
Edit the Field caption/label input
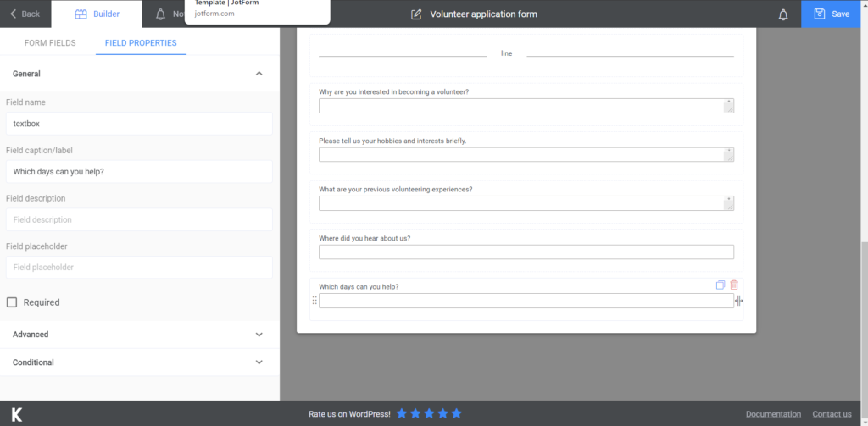pos(139,172)
